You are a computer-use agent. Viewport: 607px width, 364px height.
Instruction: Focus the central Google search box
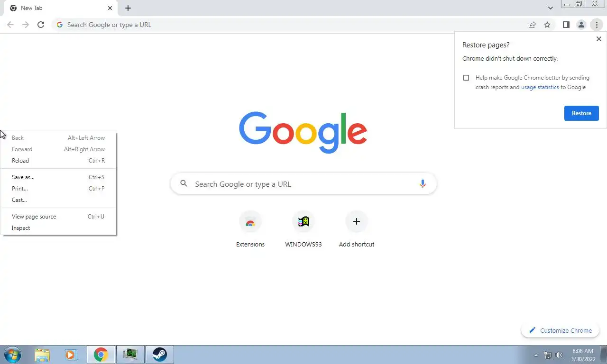coord(303,184)
